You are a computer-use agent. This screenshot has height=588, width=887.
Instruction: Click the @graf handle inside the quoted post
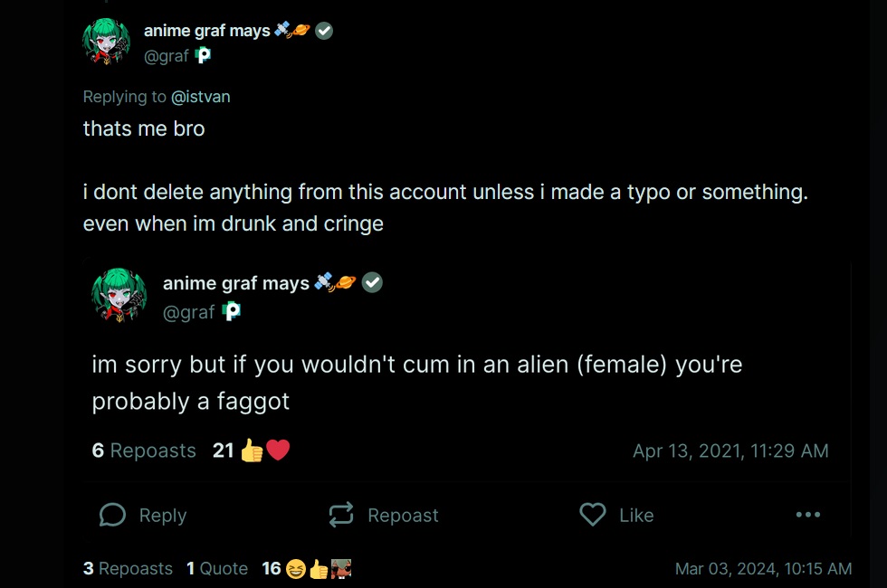click(x=188, y=312)
